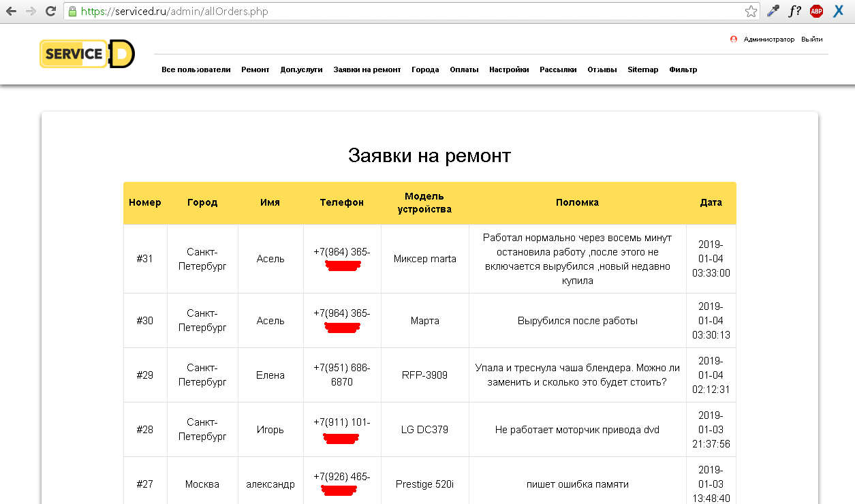
Task: Click fault text пишет ошибка памяти
Action: [x=578, y=484]
